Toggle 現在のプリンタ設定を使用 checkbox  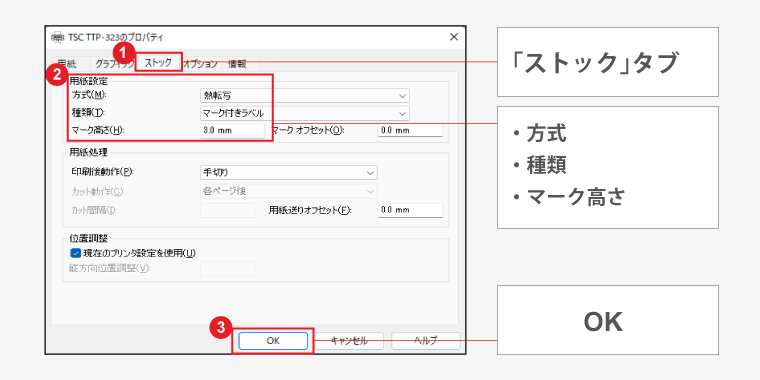pyautogui.click(x=75, y=253)
